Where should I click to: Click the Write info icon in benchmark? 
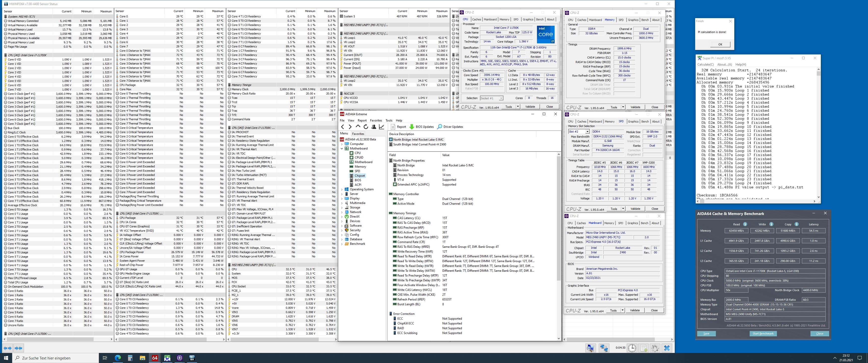tap(771, 224)
